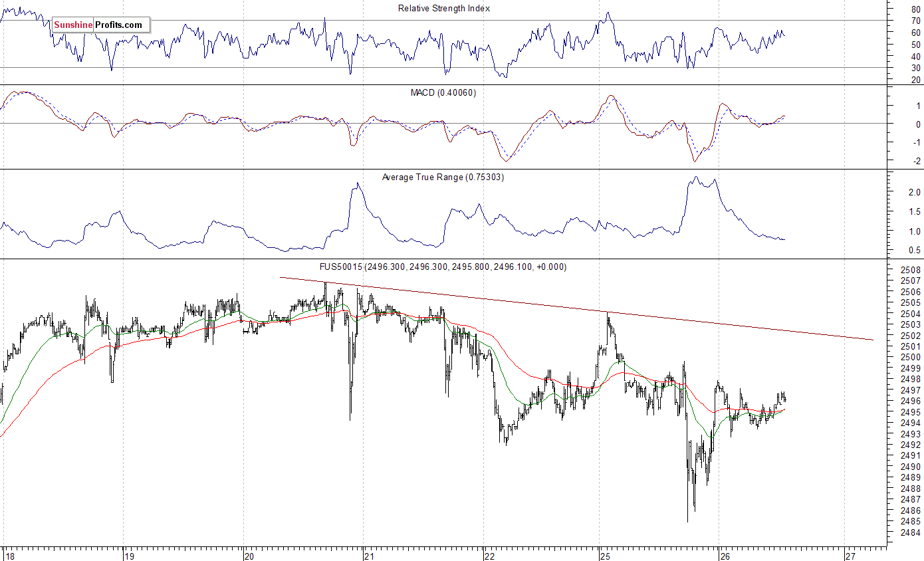Click the Relative Strength Index panel title
The width and height of the screenshot is (924, 561).
click(444, 9)
